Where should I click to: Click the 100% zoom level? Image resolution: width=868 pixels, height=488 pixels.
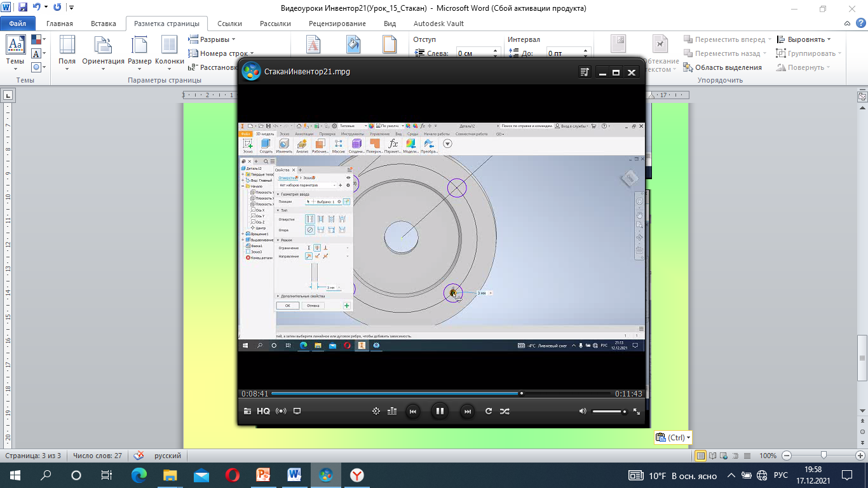768,456
